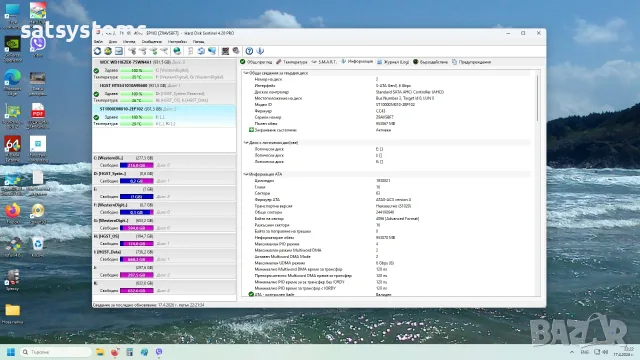The image size is (640, 360).
Task: Click the third disk test icon with green mark
Action: coord(153,51)
